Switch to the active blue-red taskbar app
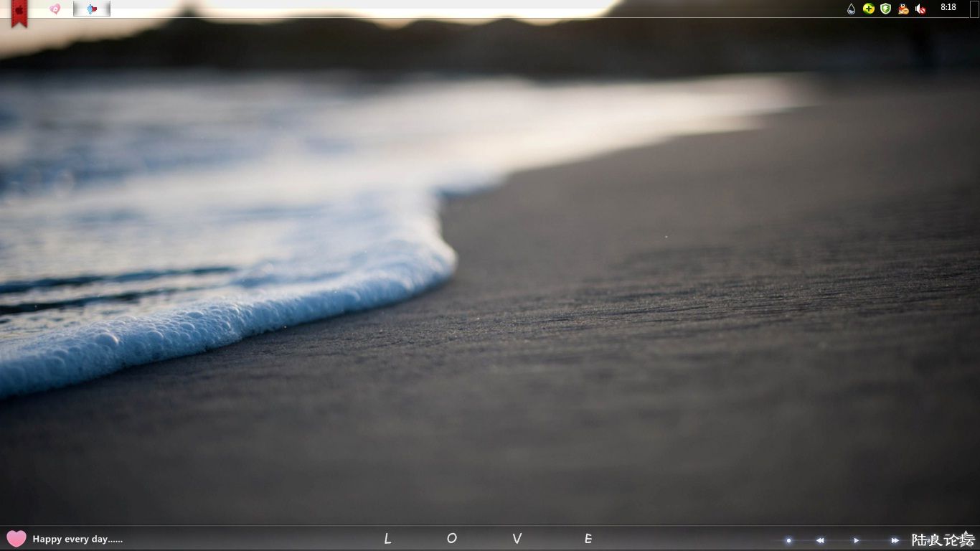 pyautogui.click(x=92, y=9)
